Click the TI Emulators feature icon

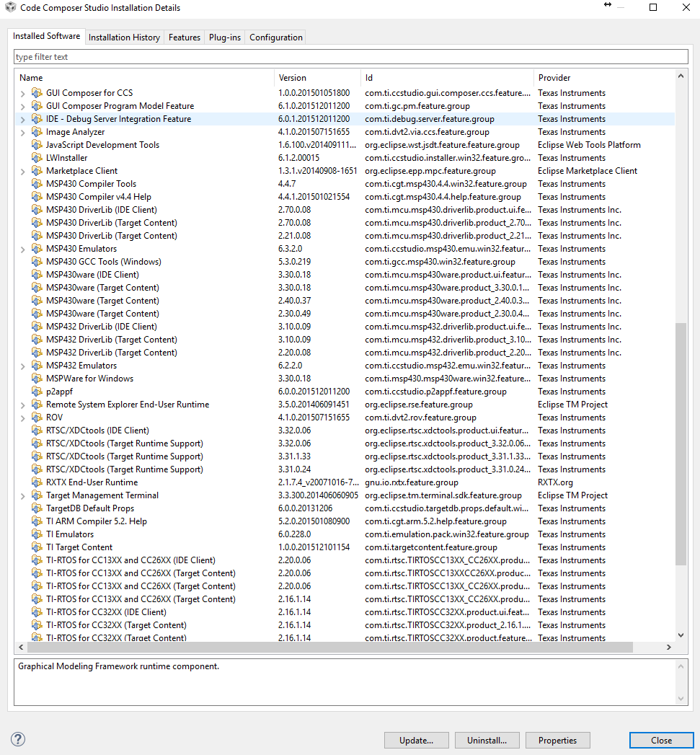[37, 534]
